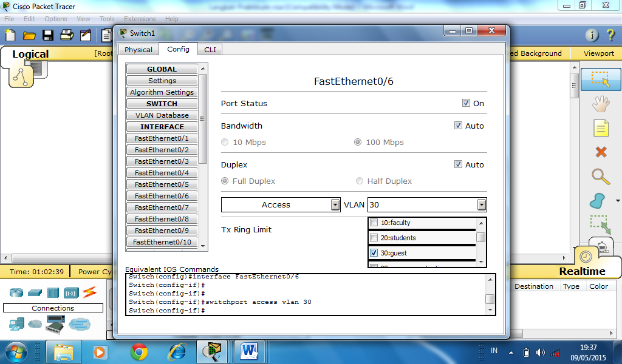The image size is (622, 364).
Task: Click the Windows Start button
Action: point(16,352)
